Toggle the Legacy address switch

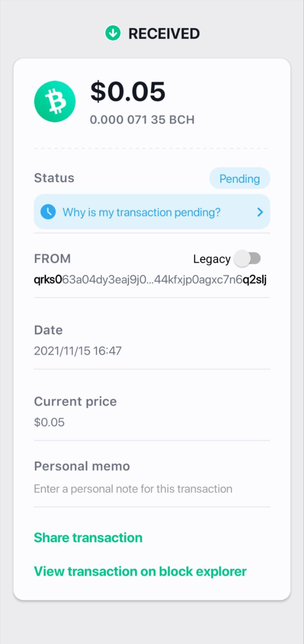248,258
